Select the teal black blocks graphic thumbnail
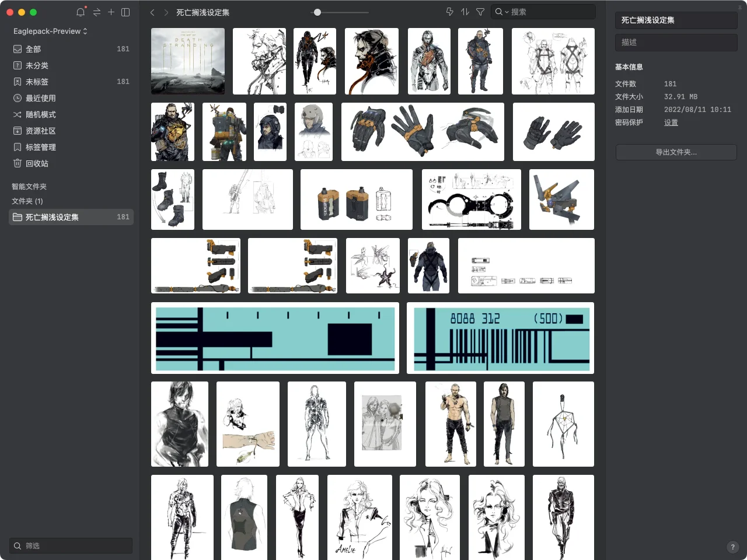Screen dimensions: 747x560 click(x=275, y=338)
